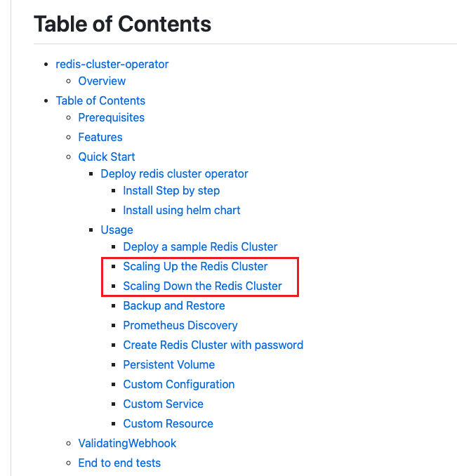457x476 pixels.
Task: Open Deploy a sample Redis Cluster link
Action: coord(200,247)
